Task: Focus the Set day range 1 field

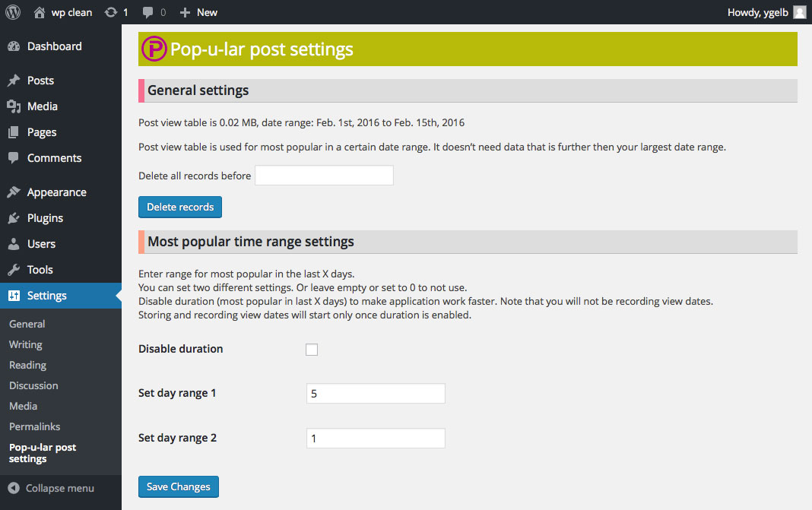Action: [x=376, y=394]
